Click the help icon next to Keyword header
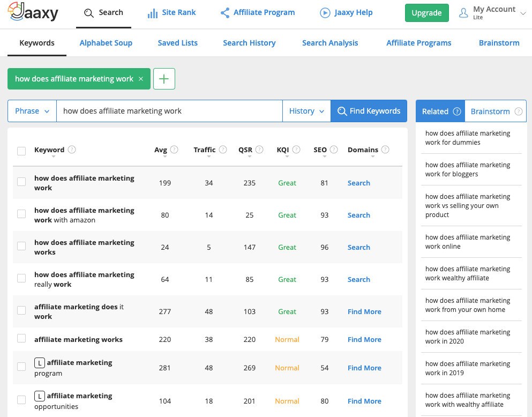Viewport: 532px width, 417px height. coord(72,150)
